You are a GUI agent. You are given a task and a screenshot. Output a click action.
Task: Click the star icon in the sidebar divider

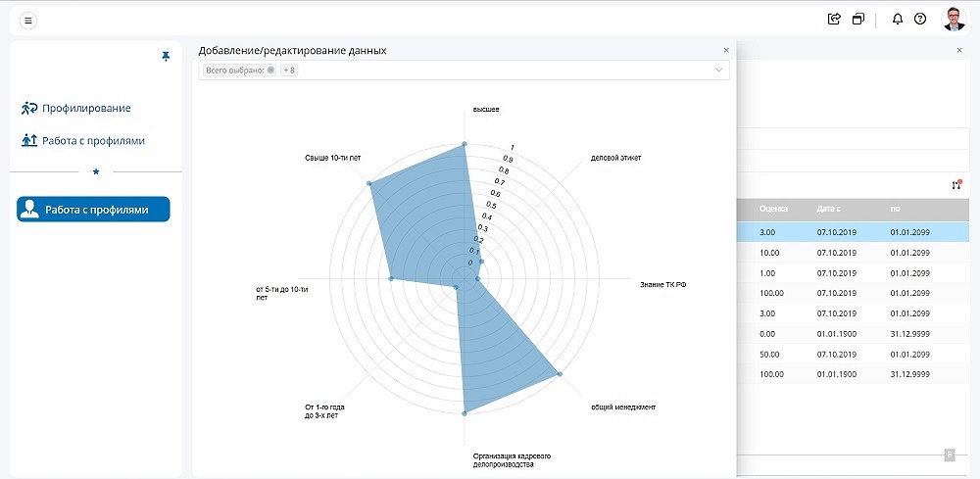pyautogui.click(x=96, y=171)
